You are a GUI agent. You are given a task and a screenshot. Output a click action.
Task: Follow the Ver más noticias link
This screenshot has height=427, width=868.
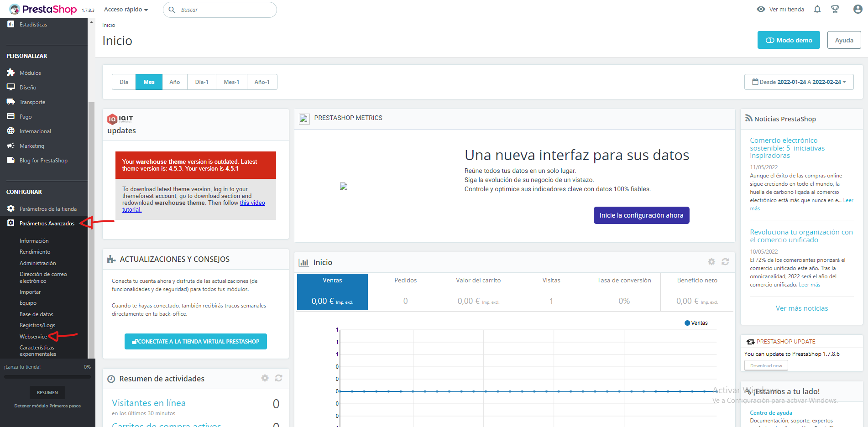tap(801, 308)
